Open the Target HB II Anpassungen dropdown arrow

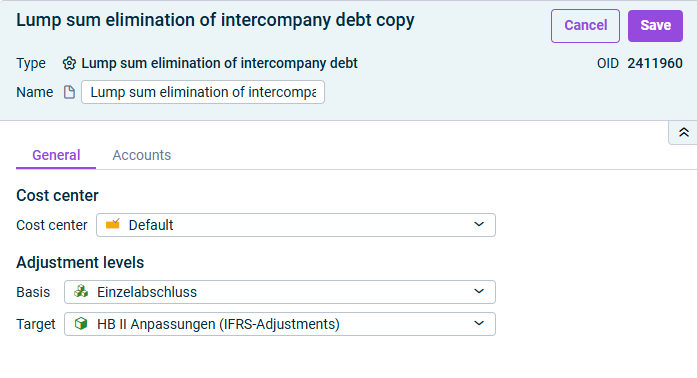click(479, 323)
